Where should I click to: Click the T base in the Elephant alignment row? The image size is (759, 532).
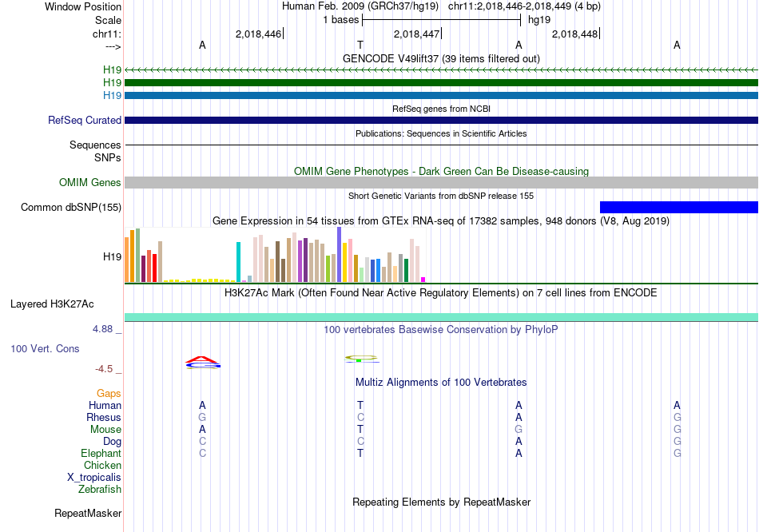coord(360,454)
